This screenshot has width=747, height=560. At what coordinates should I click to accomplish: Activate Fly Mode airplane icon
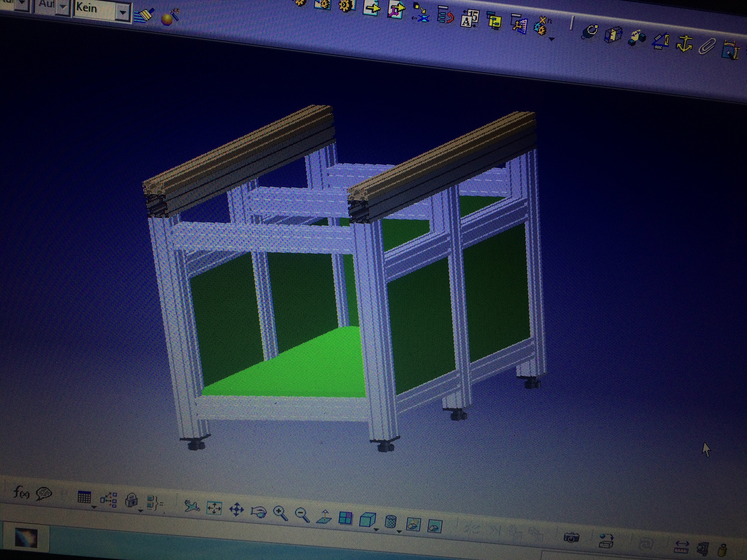(x=192, y=506)
